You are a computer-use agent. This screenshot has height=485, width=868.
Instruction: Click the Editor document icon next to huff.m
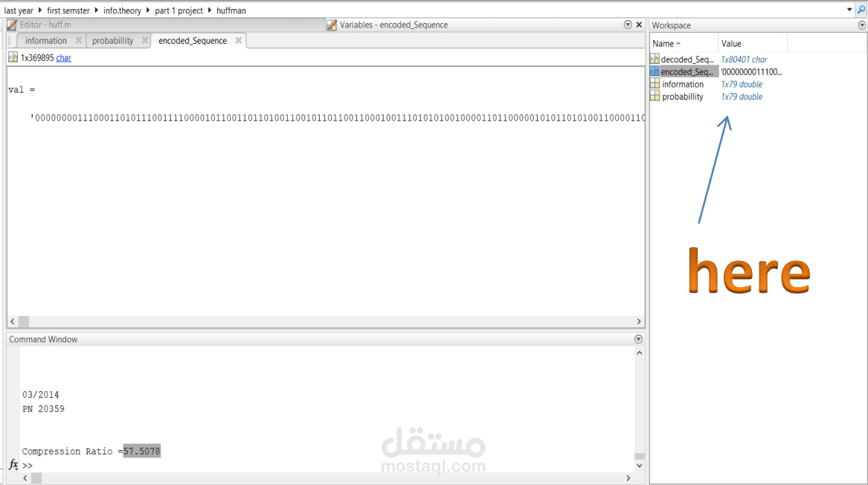pyautogui.click(x=10, y=25)
